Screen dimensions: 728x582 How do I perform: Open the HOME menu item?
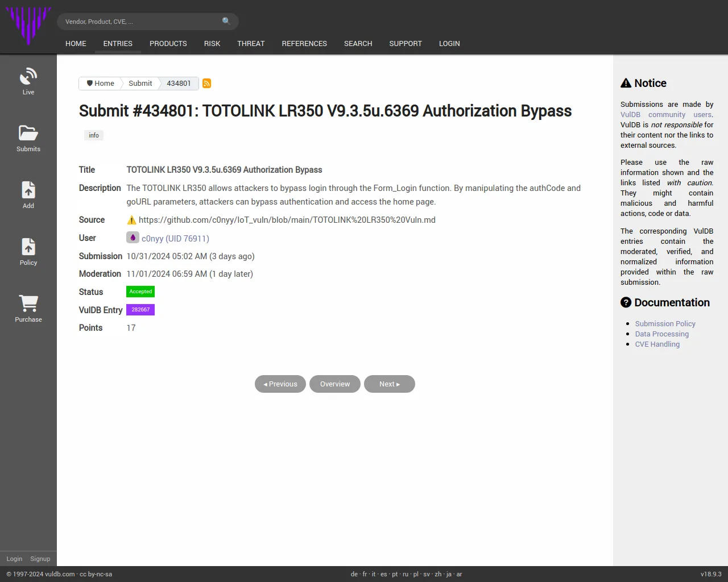point(76,43)
